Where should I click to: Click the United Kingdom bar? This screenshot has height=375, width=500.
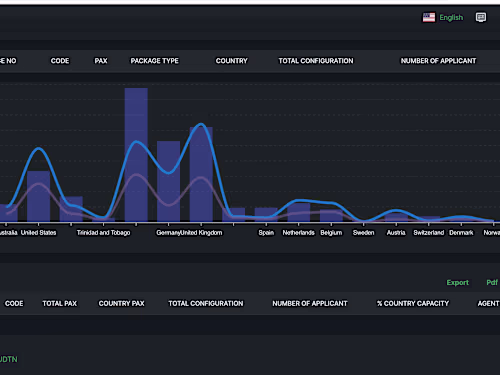click(201, 174)
